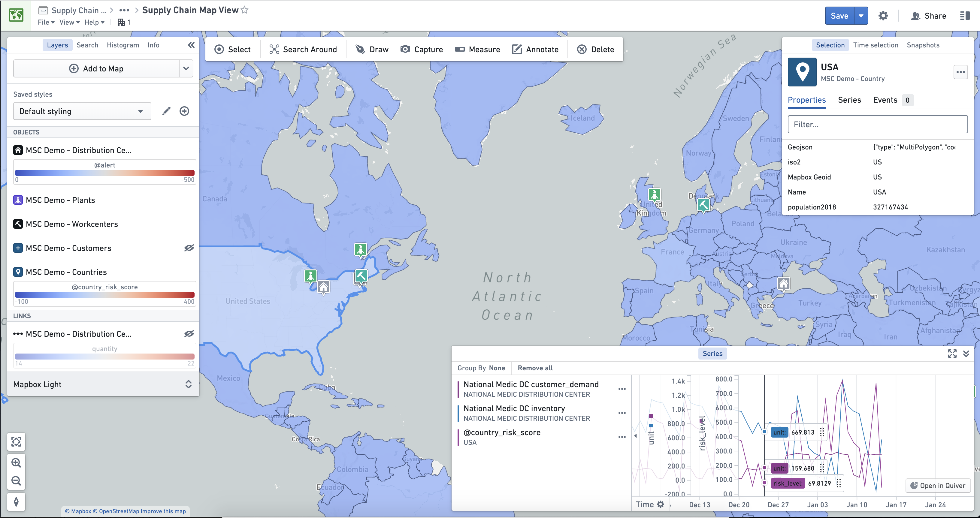Choose the Capture camera tool
980x518 pixels.
point(422,50)
